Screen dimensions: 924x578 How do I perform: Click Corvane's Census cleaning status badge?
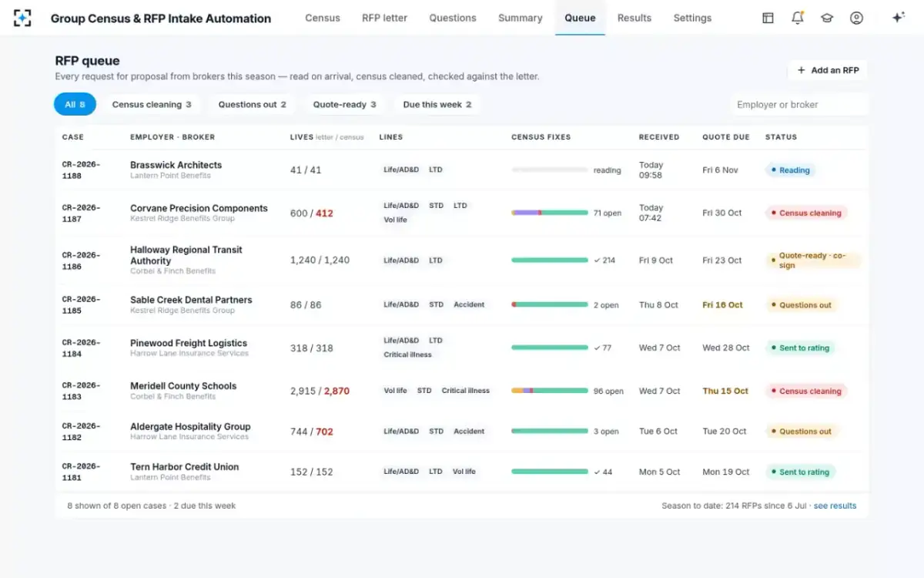805,213
